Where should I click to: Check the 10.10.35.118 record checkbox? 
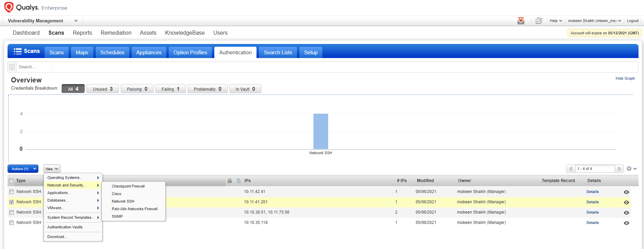pos(12,223)
